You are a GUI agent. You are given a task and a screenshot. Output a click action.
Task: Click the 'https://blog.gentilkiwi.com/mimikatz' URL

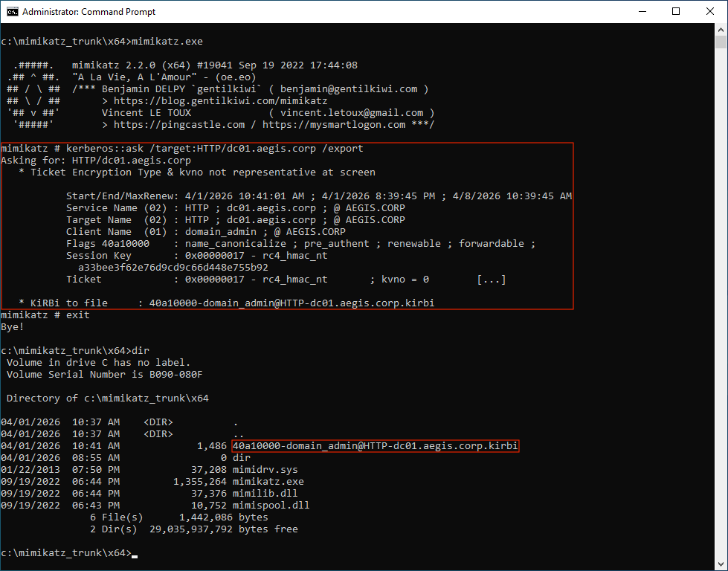[221, 100]
